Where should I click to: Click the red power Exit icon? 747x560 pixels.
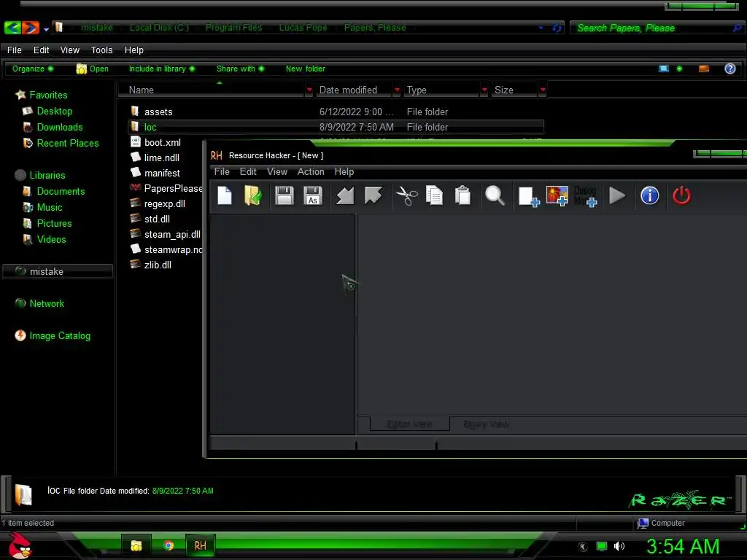(x=682, y=195)
